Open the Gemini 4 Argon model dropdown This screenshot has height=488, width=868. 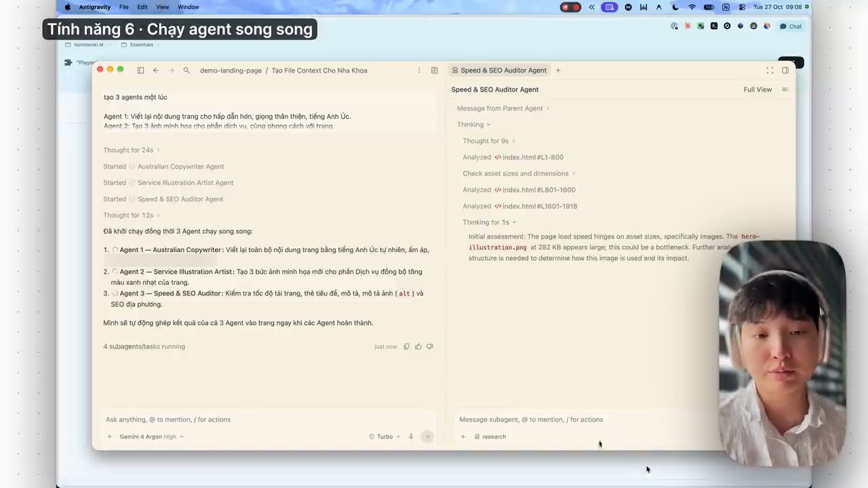point(152,436)
